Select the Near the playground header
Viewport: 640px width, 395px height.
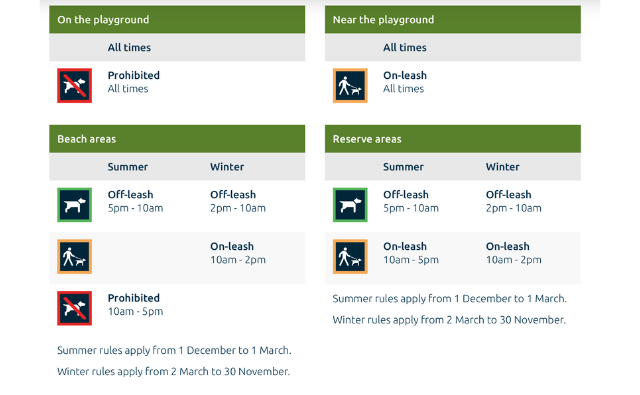[x=453, y=19]
